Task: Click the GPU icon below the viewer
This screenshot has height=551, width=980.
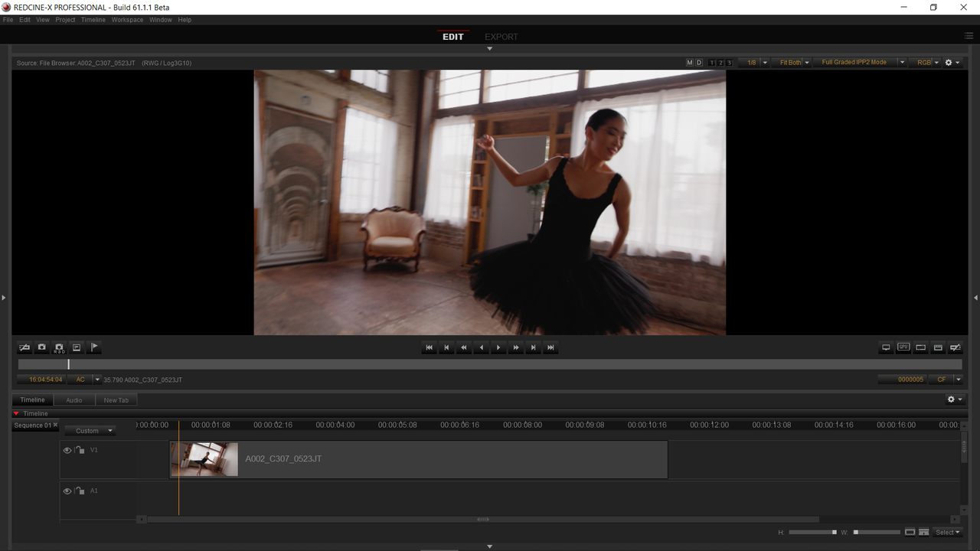Action: click(x=903, y=347)
